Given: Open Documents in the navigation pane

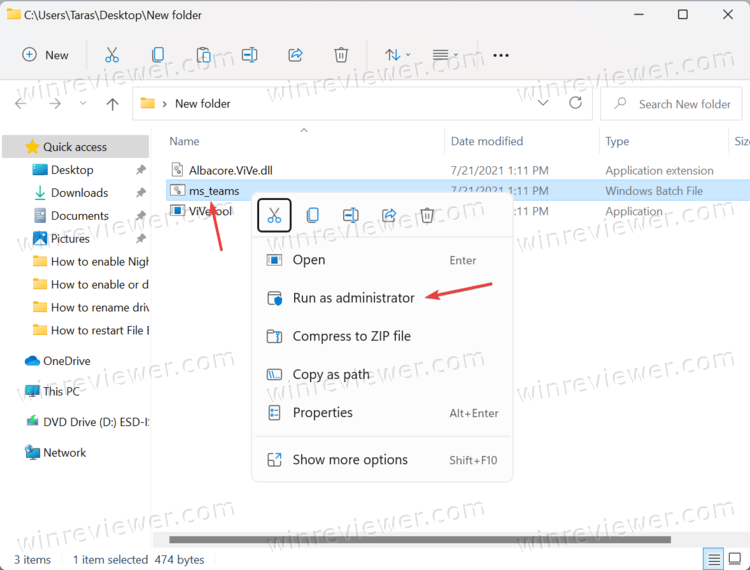Looking at the screenshot, I should (79, 216).
